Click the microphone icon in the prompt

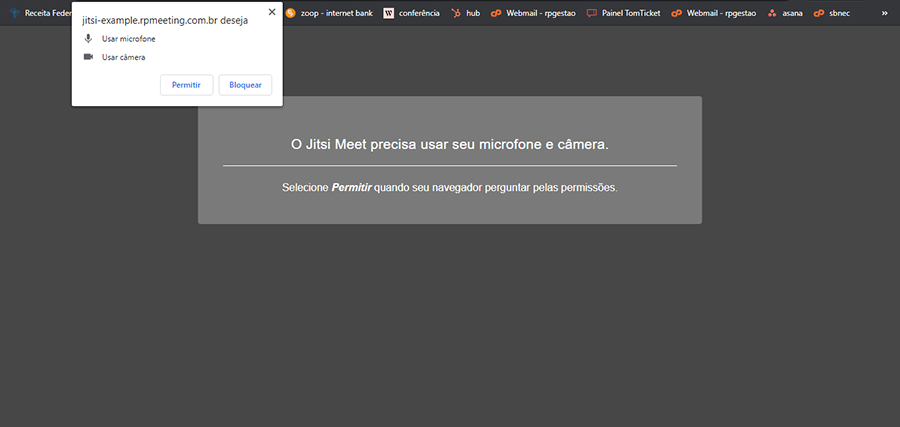[88, 38]
